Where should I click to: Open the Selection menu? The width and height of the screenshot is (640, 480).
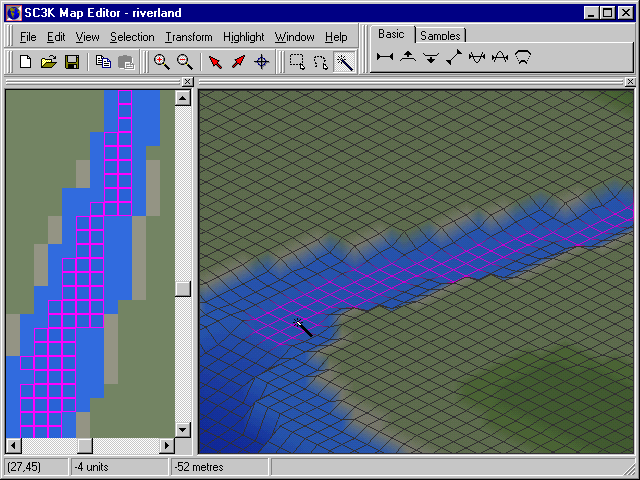(132, 37)
